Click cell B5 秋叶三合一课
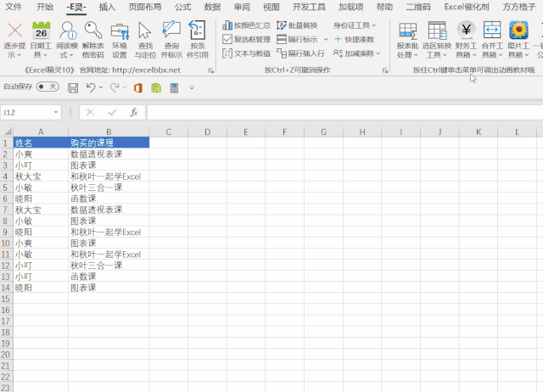 (x=109, y=188)
